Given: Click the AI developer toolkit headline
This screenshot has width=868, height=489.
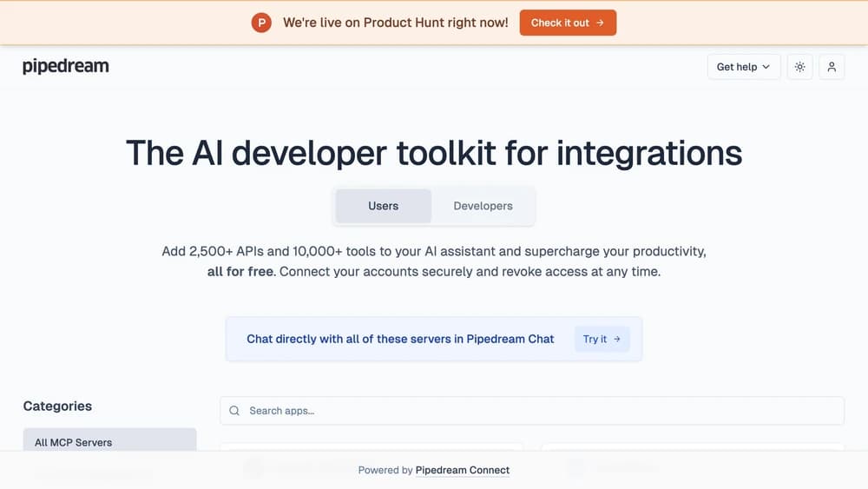Looking at the screenshot, I should coord(434,153).
